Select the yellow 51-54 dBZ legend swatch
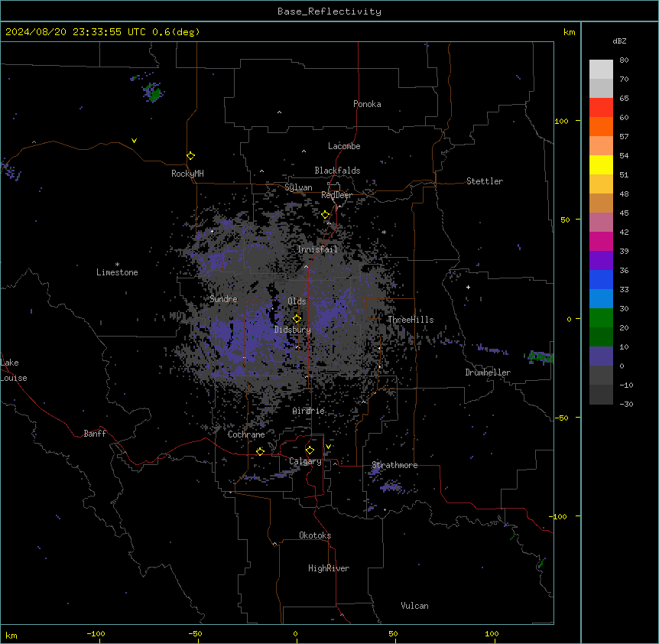 click(601, 165)
